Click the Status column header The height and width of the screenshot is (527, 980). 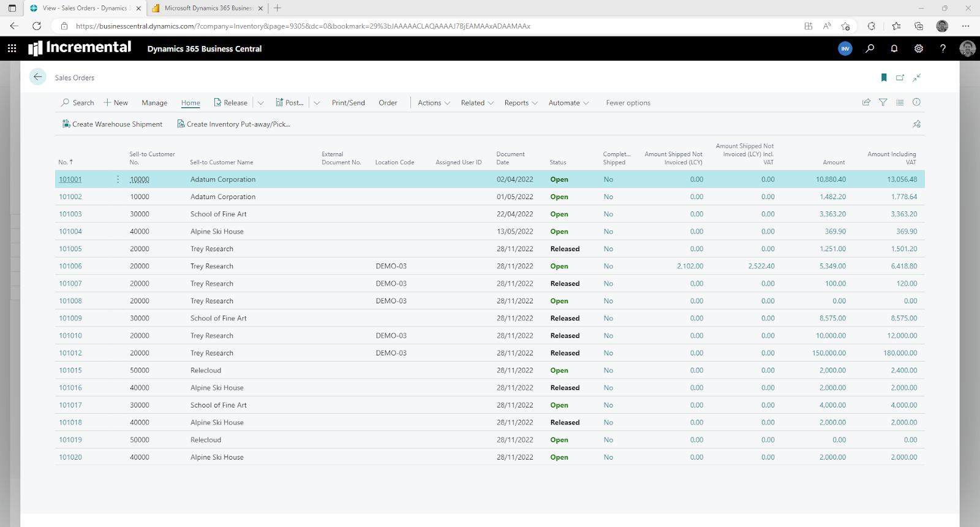point(558,162)
